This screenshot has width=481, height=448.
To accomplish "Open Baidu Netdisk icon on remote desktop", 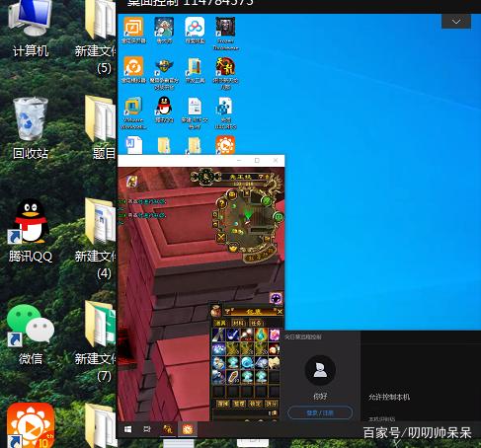I will point(195,31).
